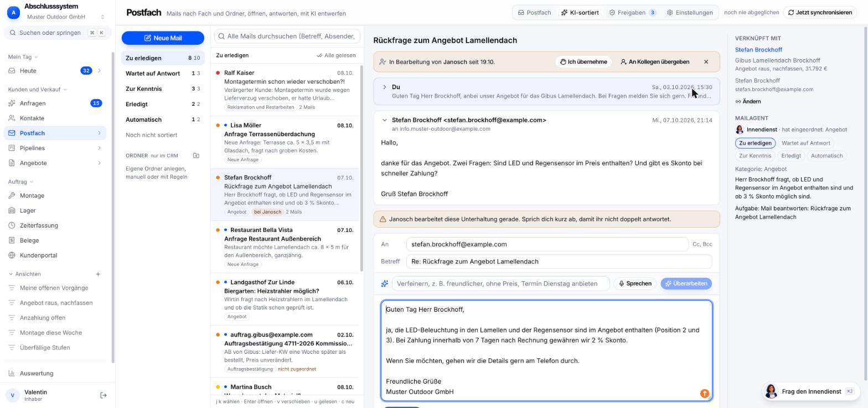Click the logout icon next to Valentin

point(103,395)
